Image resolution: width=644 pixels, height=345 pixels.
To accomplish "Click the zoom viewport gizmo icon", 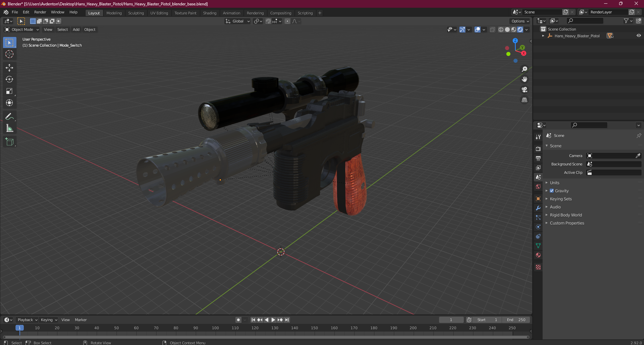I will (524, 69).
